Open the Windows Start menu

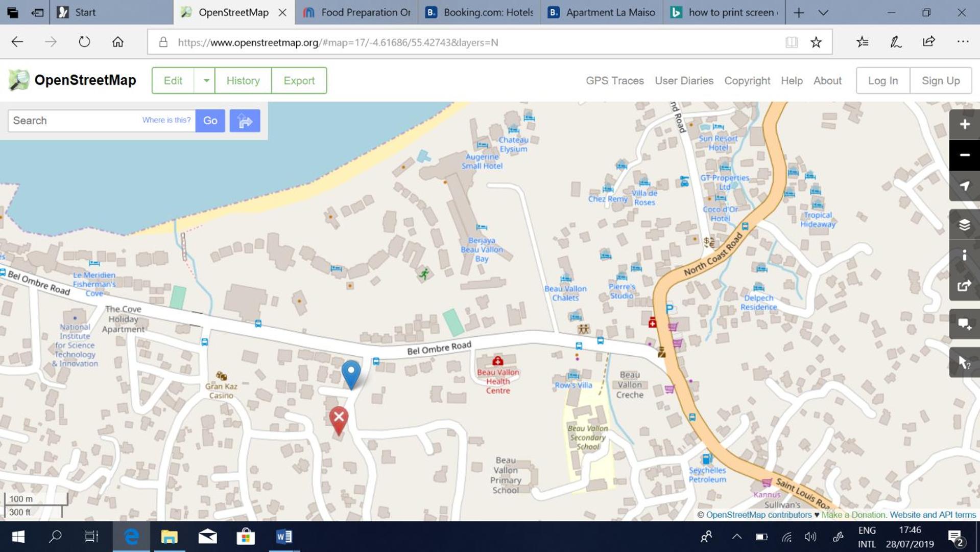[x=18, y=537]
